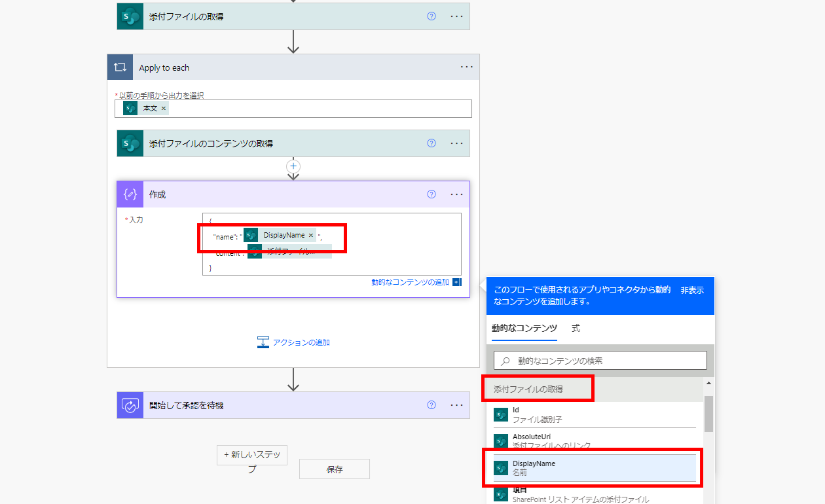
Task: Click the SharePoint icon on 添付ファイルの取得 action
Action: pos(130,16)
